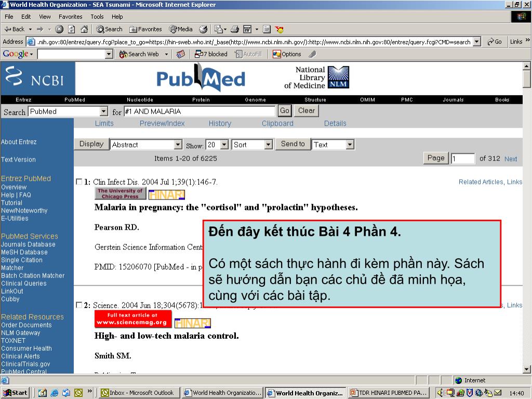Screen dimensions: 532x399
Task: Open the Nucleotide database in black bar
Action: pyautogui.click(x=140, y=100)
